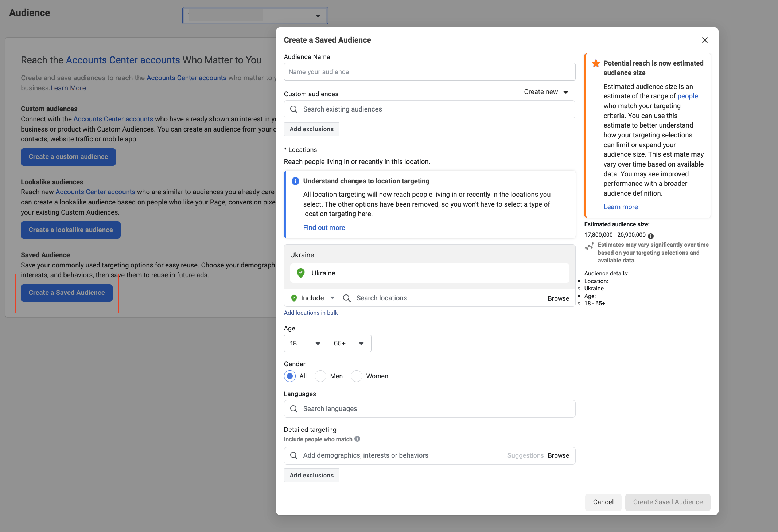Click Add exclusions under Custom audiences

click(x=312, y=129)
